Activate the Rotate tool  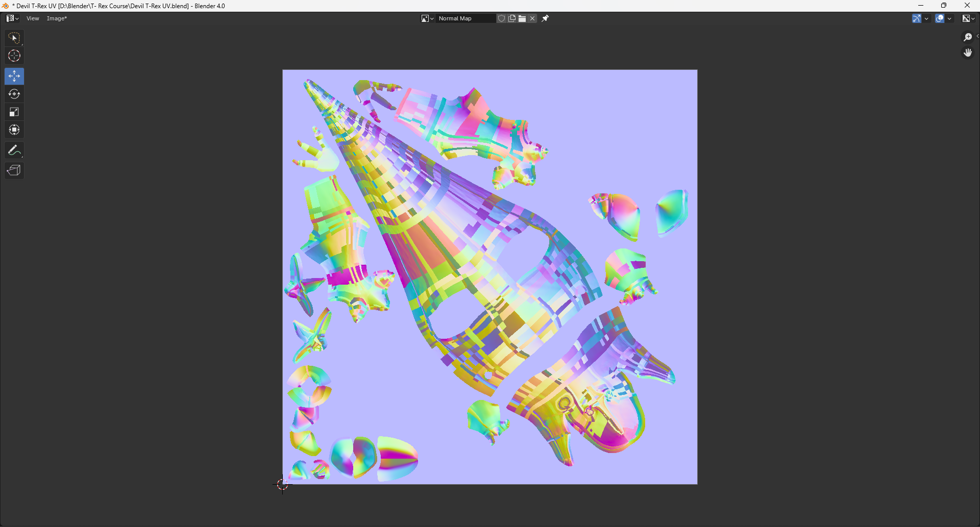pyautogui.click(x=14, y=94)
